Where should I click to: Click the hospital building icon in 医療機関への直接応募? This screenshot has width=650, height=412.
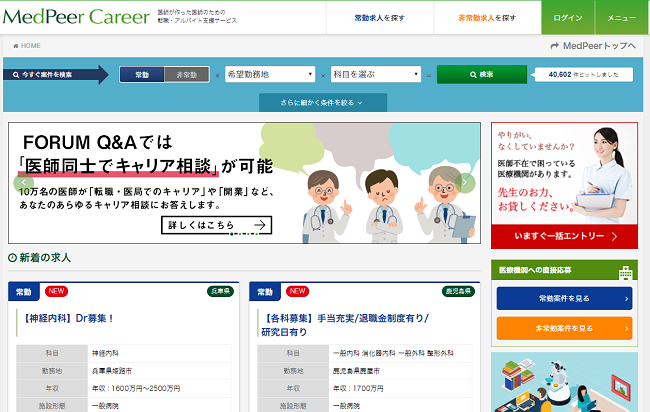click(626, 273)
